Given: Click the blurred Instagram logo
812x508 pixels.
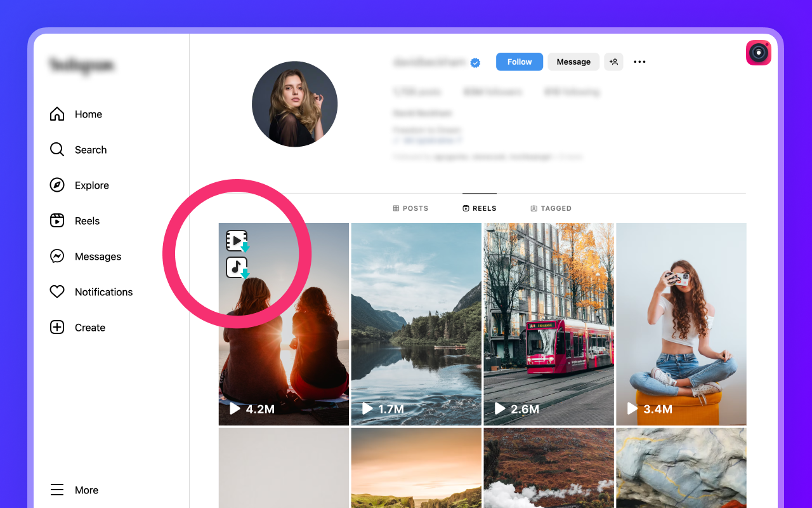Looking at the screenshot, I should [81, 65].
